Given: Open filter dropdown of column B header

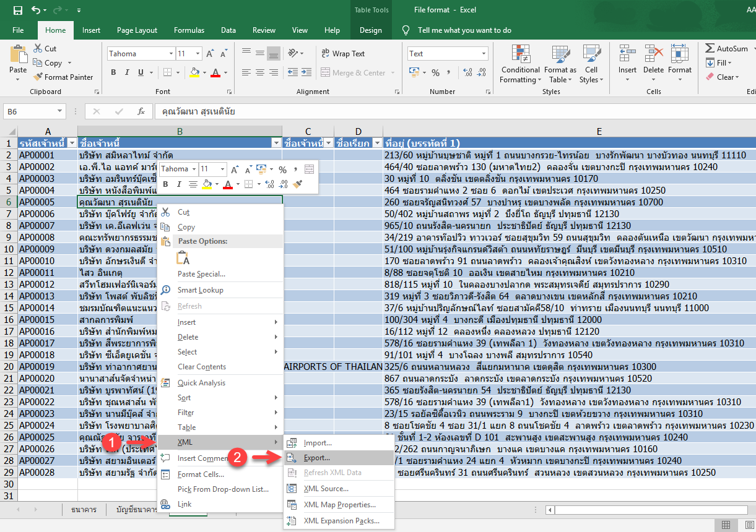Looking at the screenshot, I should point(276,143).
